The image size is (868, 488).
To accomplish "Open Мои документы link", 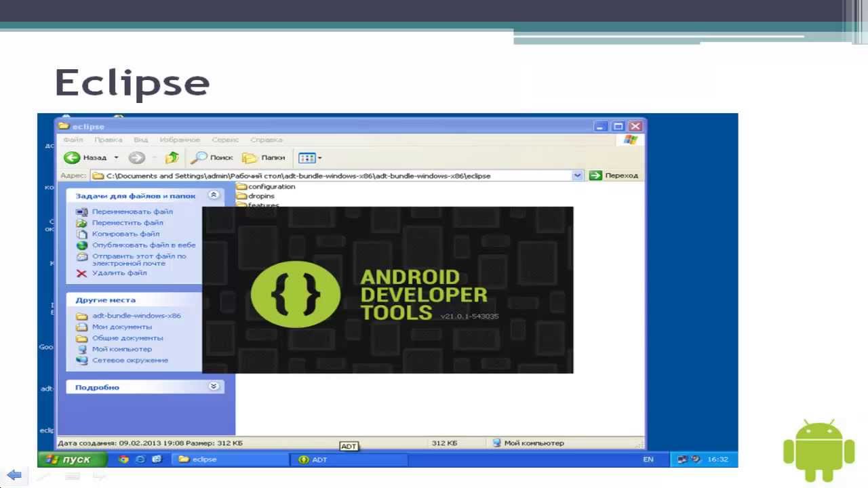I will point(122,327).
